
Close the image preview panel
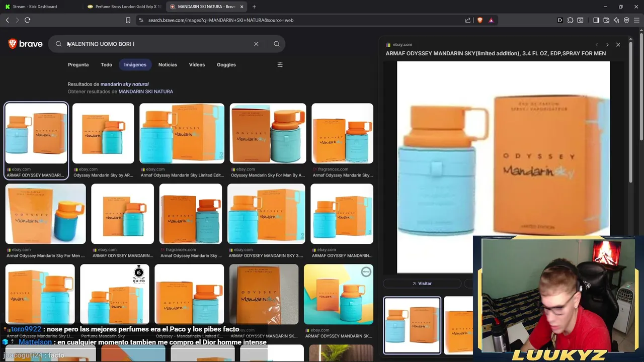(x=618, y=45)
